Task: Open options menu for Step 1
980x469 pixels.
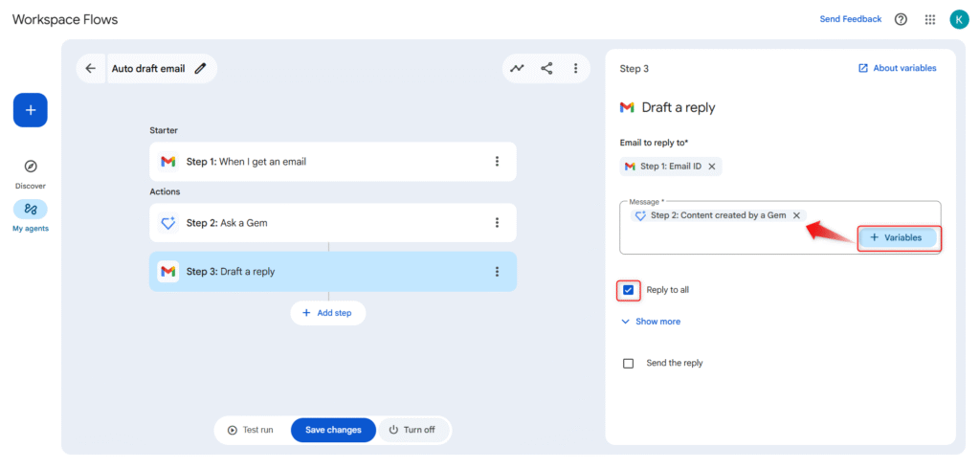Action: (497, 162)
